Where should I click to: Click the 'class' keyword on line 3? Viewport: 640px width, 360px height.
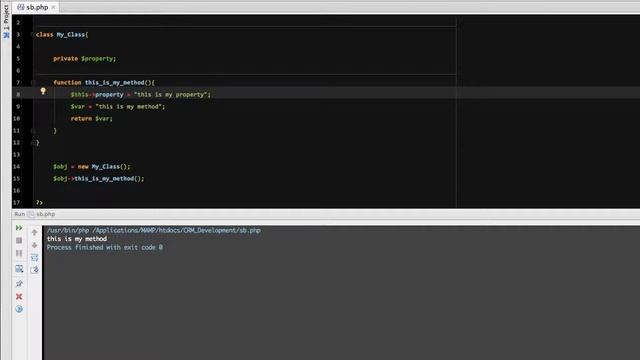coord(44,35)
